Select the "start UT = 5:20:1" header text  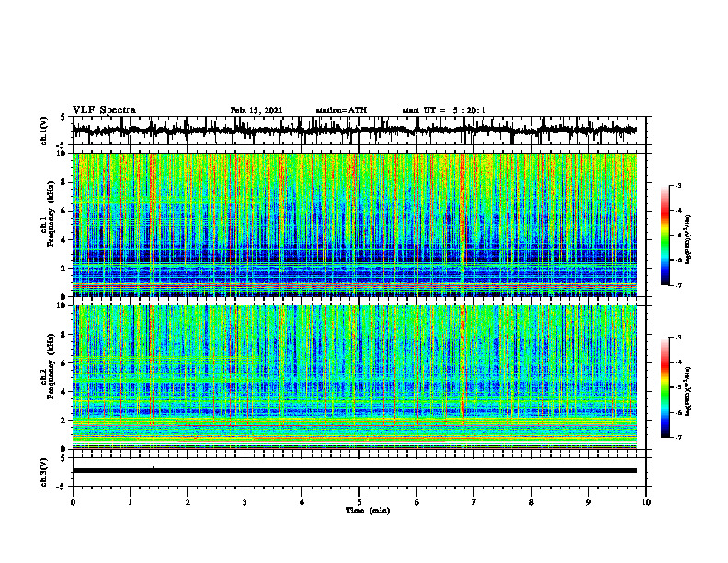coord(444,110)
